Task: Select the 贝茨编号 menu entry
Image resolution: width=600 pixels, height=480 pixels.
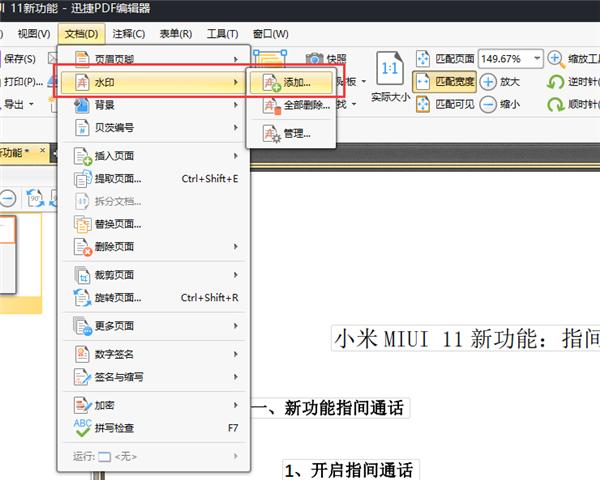Action: pyautogui.click(x=154, y=127)
